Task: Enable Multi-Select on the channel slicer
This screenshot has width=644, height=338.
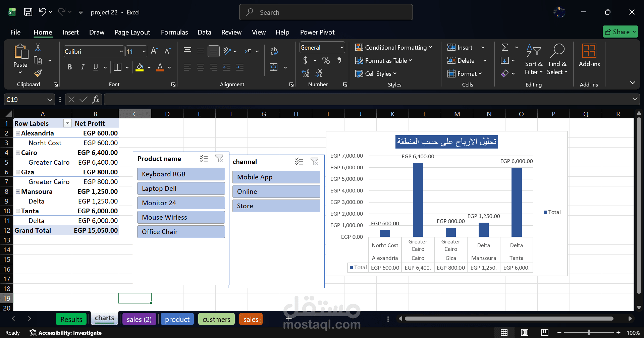Action: [x=299, y=161]
